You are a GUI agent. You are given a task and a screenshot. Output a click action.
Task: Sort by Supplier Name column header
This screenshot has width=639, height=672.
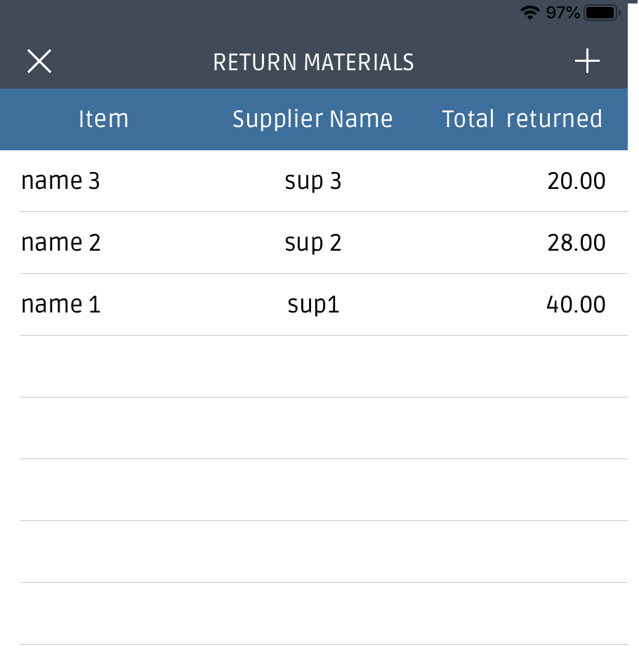click(312, 119)
